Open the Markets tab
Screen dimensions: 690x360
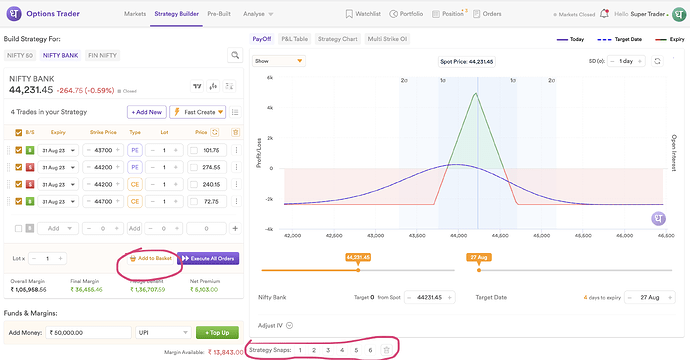(x=135, y=14)
